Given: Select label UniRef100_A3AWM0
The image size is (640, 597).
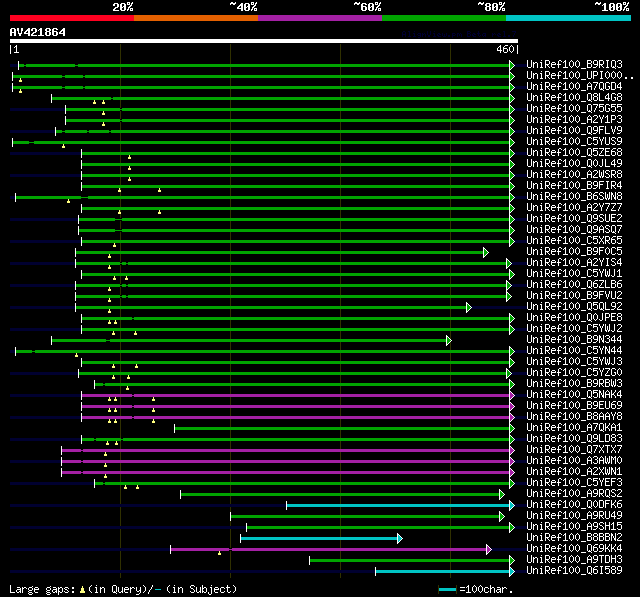Looking at the screenshot, I should click(x=574, y=461).
